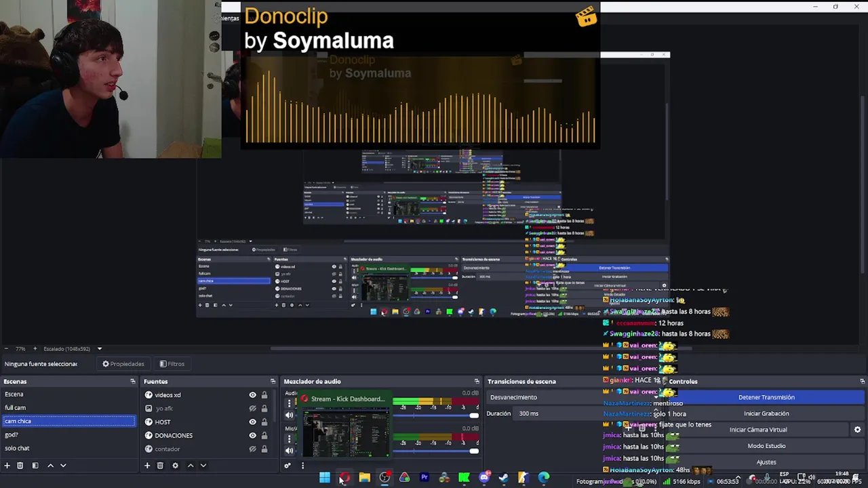Image resolution: width=868 pixels, height=488 pixels.
Task: Hide the videos xd source
Action: click(253, 395)
